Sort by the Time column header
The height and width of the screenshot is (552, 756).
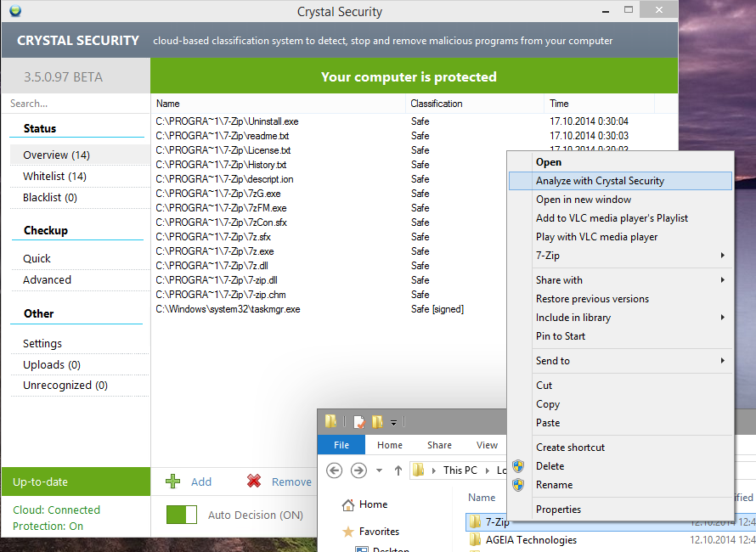tap(599, 103)
